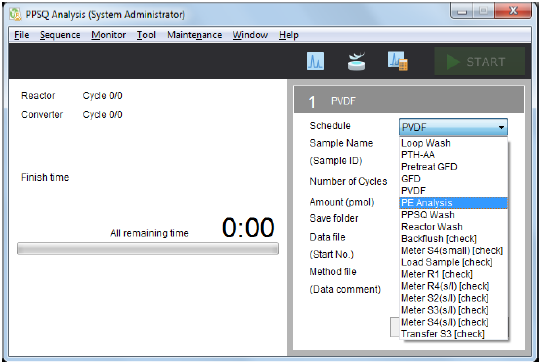Click the Sample Name label
This screenshot has height=363, width=541.
(341, 143)
